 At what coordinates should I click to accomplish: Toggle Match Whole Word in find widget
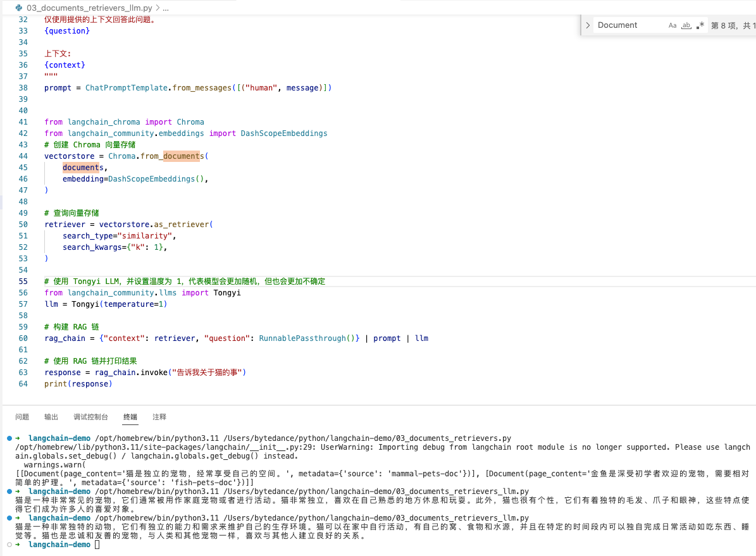[x=686, y=25]
